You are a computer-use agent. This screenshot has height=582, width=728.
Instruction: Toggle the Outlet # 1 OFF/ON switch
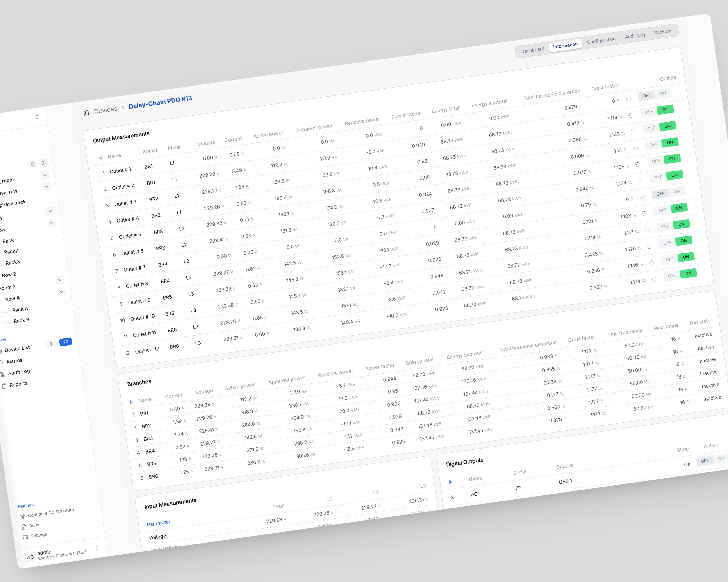point(655,95)
